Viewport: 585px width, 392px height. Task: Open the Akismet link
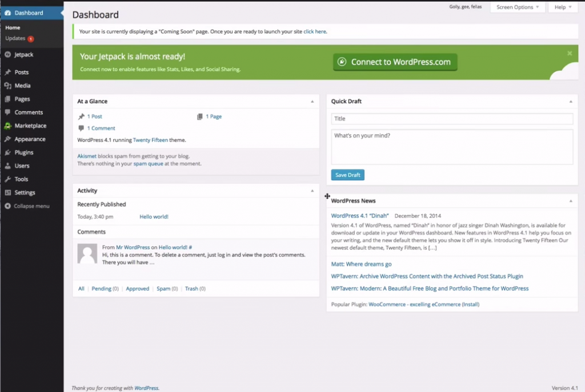[x=87, y=156]
